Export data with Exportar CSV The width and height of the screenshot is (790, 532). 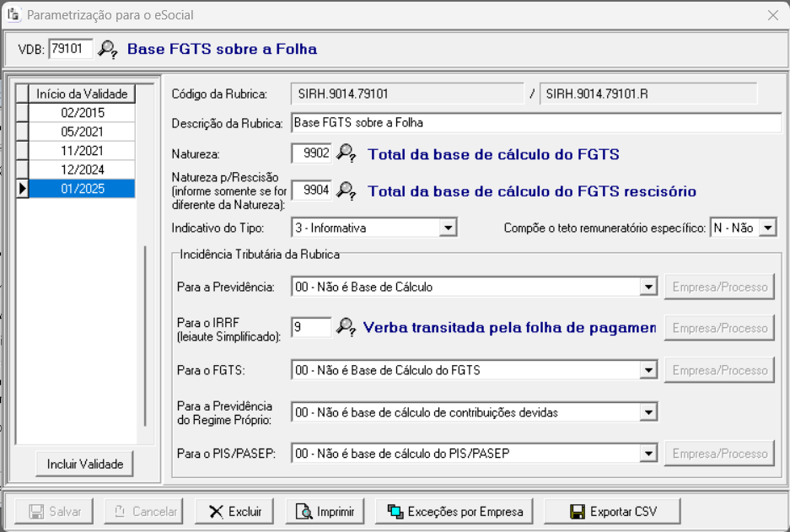tap(613, 511)
